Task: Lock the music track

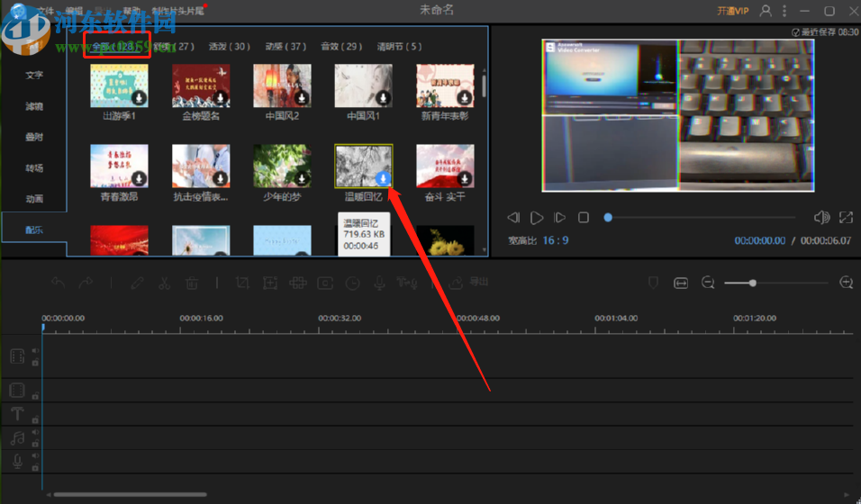Action: (x=35, y=444)
